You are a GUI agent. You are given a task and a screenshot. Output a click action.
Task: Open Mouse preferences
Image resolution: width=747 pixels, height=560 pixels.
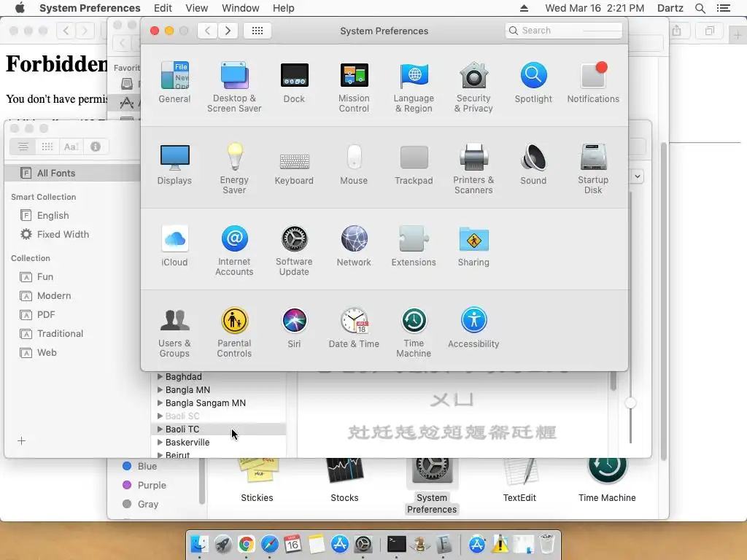pos(354,164)
